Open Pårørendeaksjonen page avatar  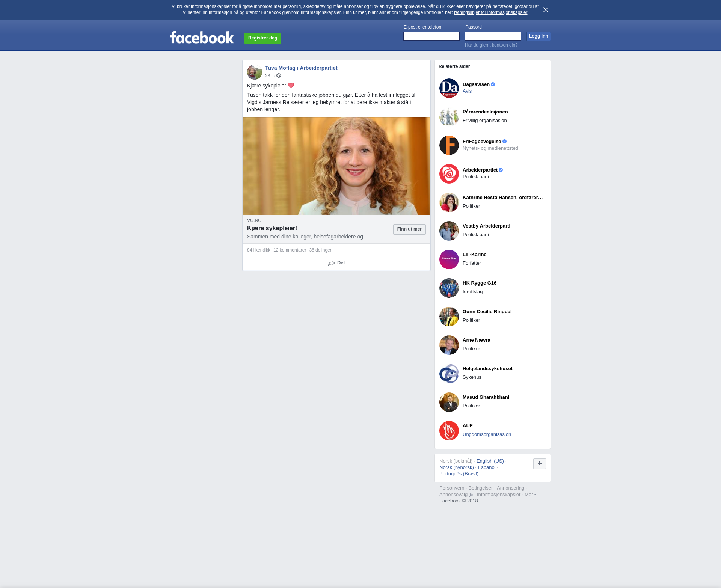[449, 117]
